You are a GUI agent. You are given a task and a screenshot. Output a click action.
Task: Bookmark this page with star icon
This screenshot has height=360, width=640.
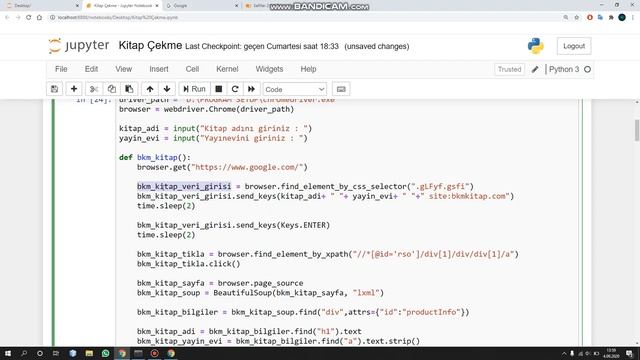click(576, 18)
